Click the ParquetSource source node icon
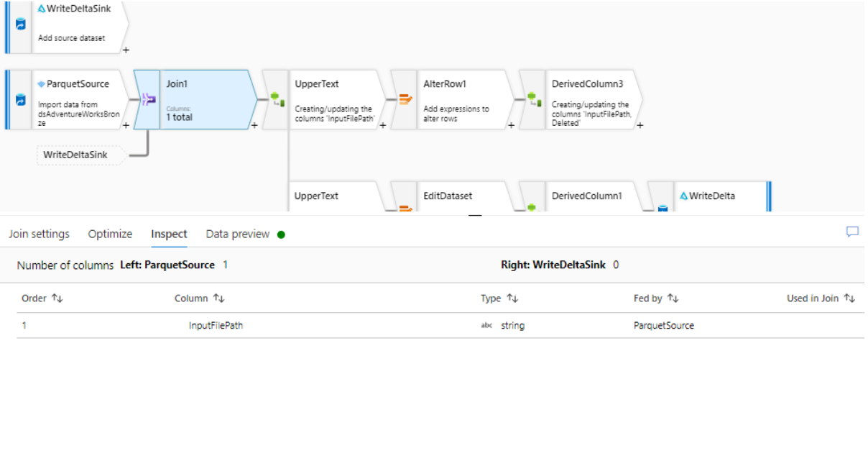This screenshot has height=466, width=868. [20, 100]
